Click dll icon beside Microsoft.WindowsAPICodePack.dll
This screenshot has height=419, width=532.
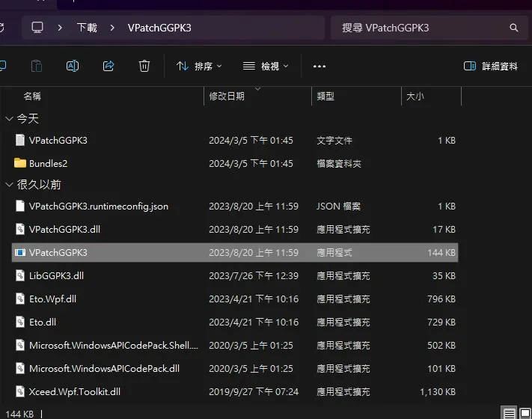click(x=20, y=368)
